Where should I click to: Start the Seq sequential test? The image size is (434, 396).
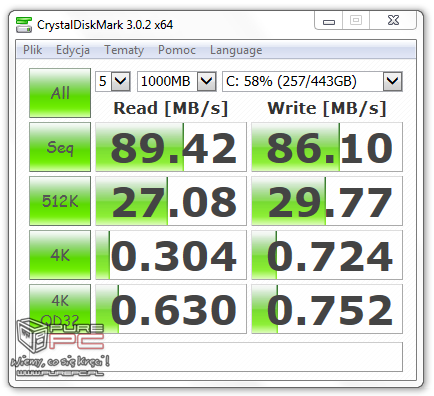(60, 147)
